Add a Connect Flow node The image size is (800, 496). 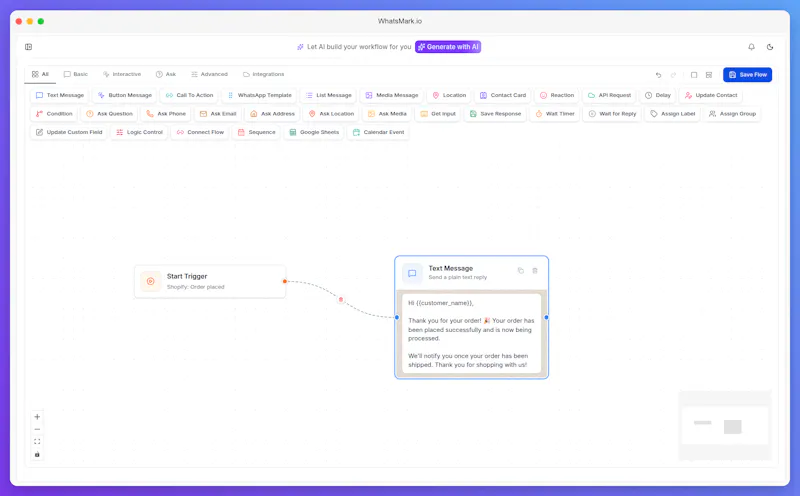click(x=200, y=132)
